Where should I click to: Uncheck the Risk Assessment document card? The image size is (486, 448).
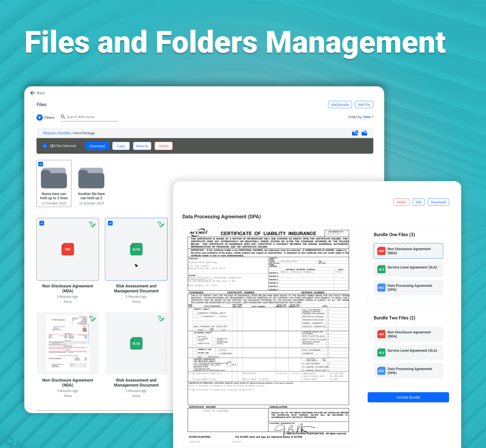[110, 223]
